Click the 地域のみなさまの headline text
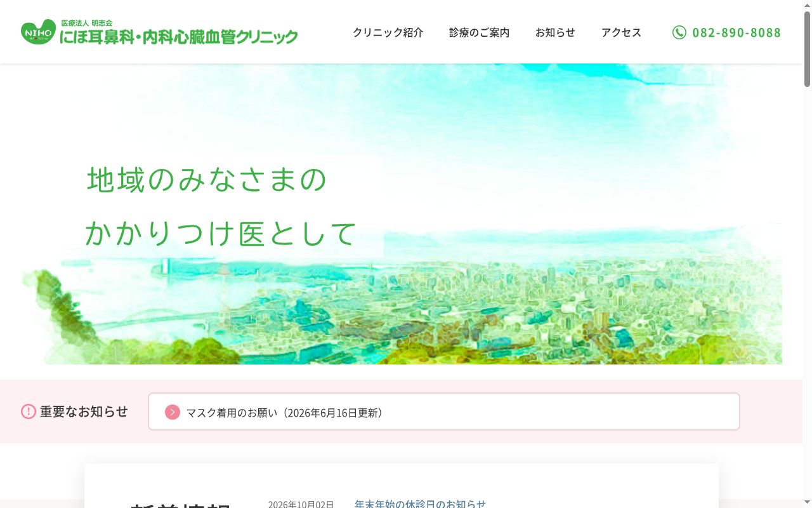Screen dimensions: 812x508 [207, 179]
